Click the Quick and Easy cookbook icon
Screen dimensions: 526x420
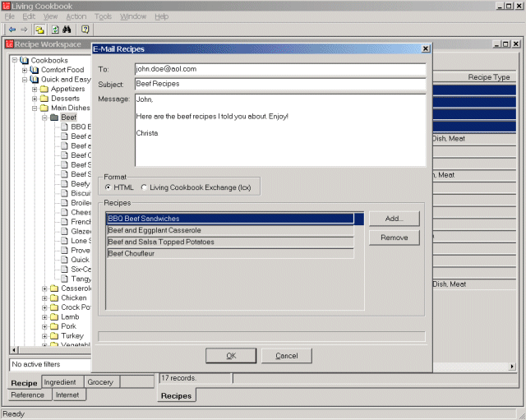coord(35,80)
